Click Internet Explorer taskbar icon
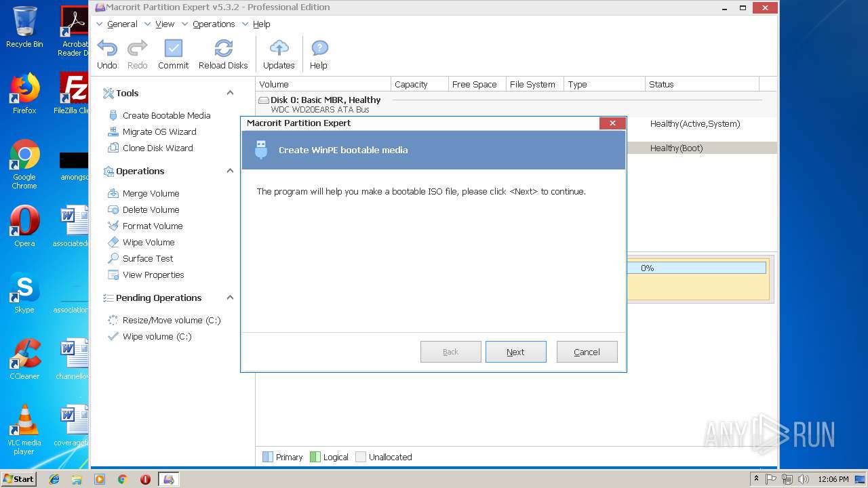Screen dimensions: 868x488 point(54,479)
